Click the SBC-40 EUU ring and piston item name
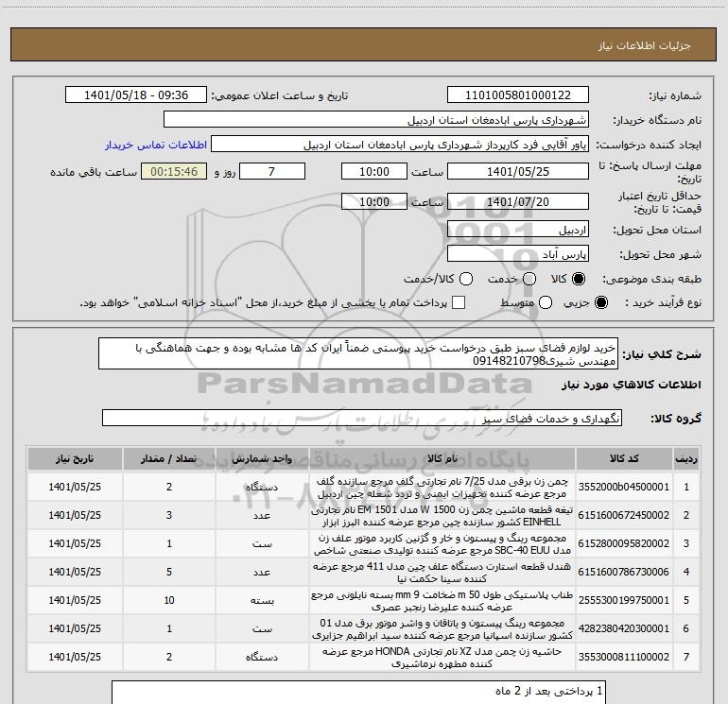 click(x=442, y=544)
